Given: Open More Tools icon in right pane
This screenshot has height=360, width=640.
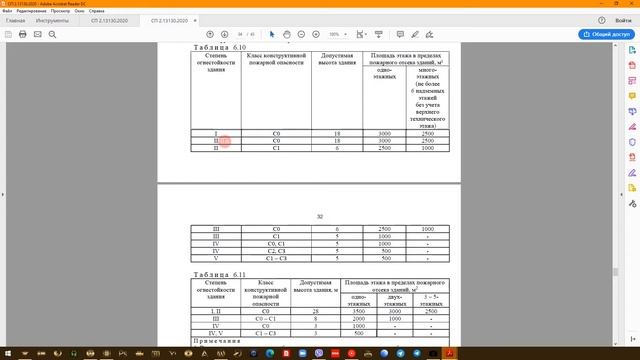Looking at the screenshot, I should 632,203.
